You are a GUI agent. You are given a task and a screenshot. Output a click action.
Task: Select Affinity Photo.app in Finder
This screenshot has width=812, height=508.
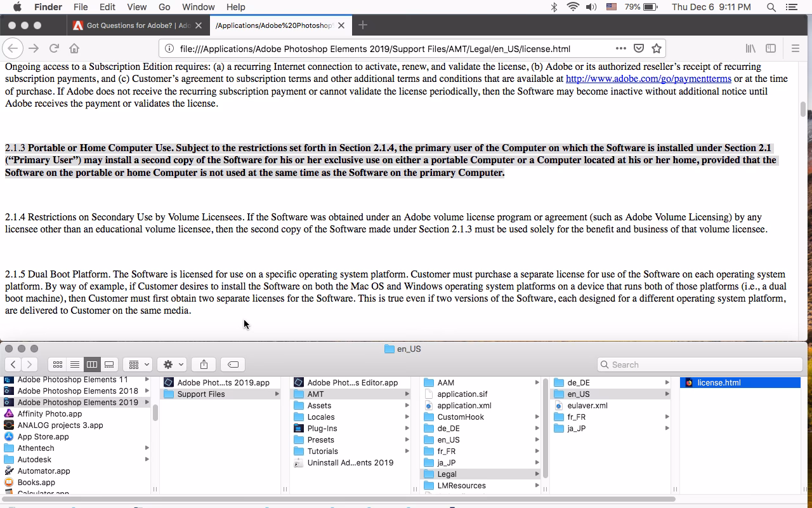[49, 413]
